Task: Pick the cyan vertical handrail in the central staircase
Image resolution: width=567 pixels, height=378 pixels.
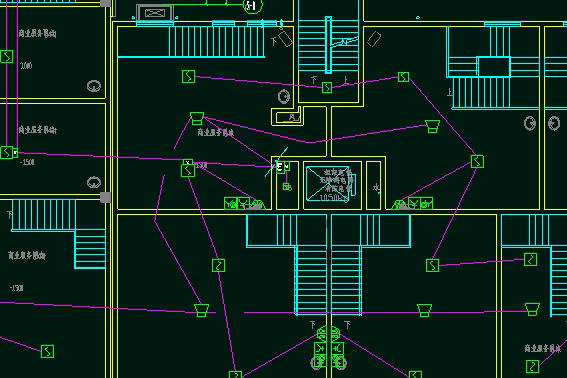Action: click(328, 45)
